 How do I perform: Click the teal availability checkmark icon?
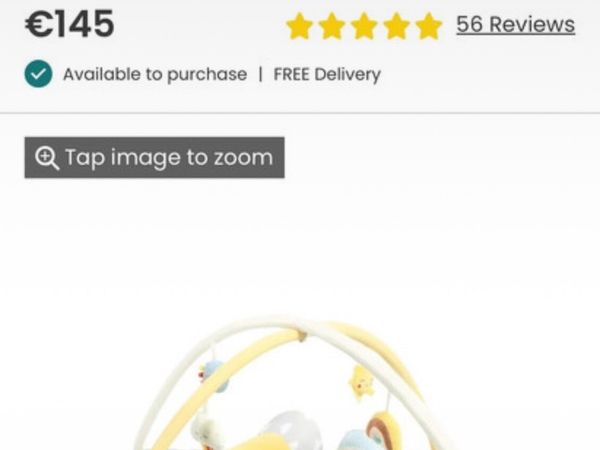pos(39,74)
